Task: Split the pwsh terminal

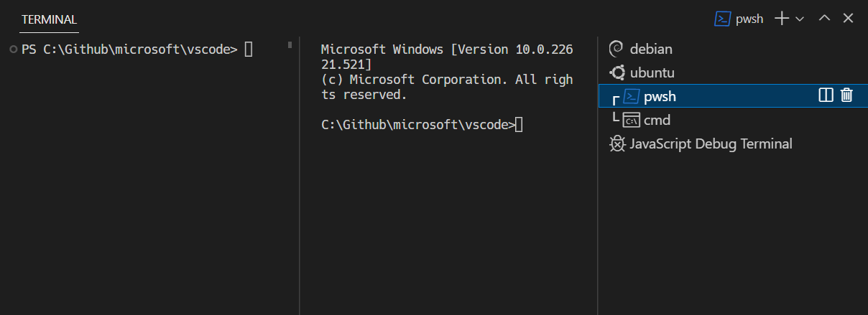Action: (826, 95)
